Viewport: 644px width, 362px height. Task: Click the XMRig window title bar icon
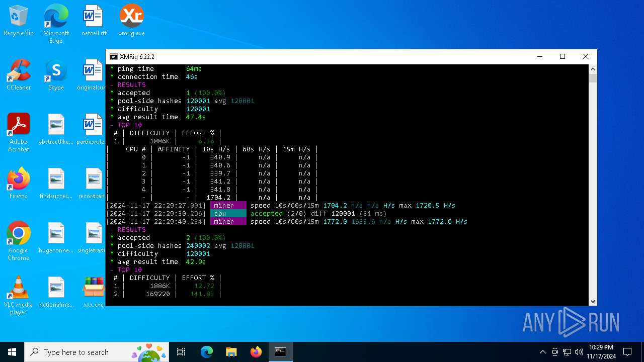(114, 57)
